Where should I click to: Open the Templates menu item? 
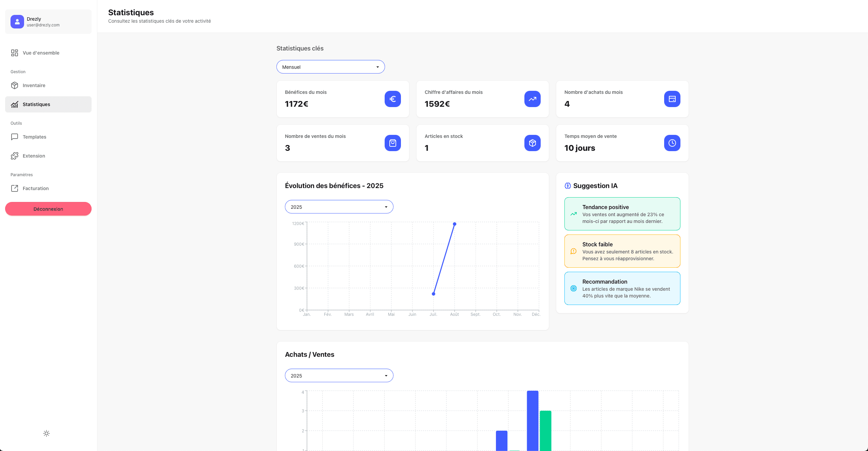click(34, 137)
